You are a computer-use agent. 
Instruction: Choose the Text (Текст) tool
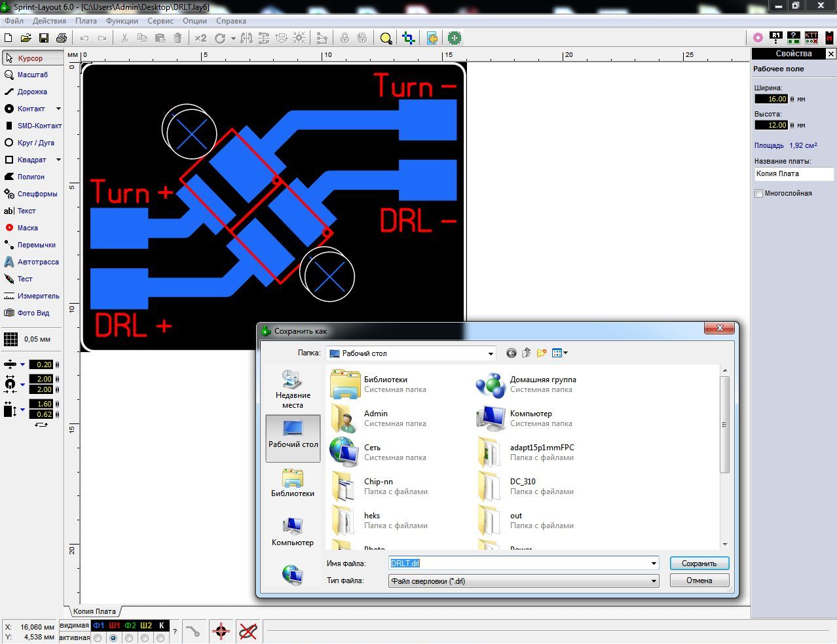coord(26,211)
